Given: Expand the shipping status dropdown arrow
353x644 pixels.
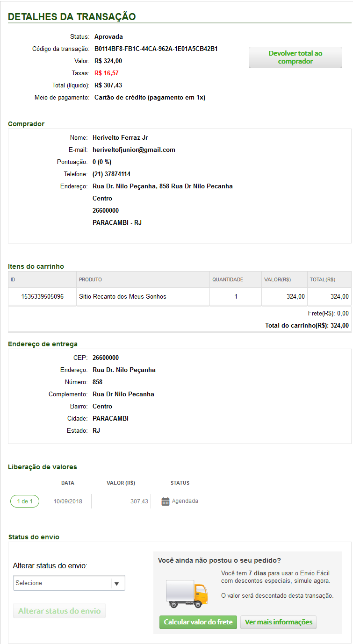Looking at the screenshot, I should (x=117, y=583).
